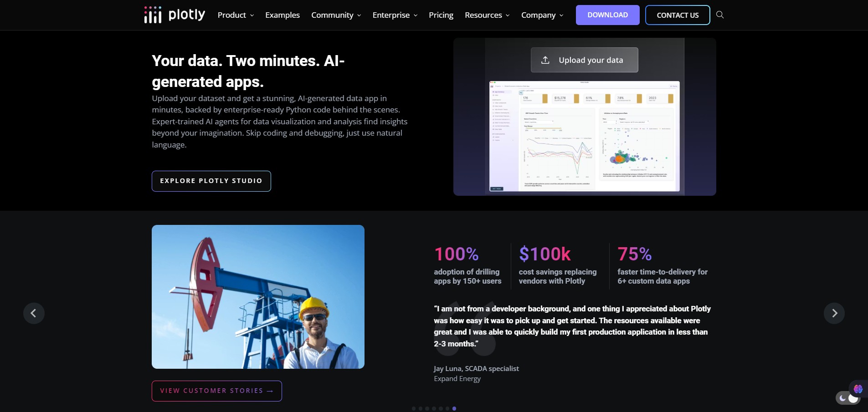Screen dimensions: 868x412
Task: Click the $100k cost savings statistic
Action: click(x=558, y=266)
